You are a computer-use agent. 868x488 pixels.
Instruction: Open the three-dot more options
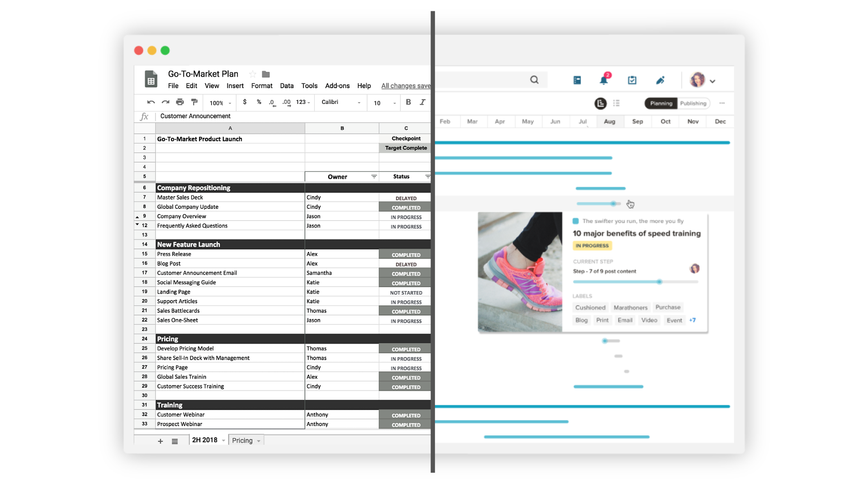tap(722, 103)
